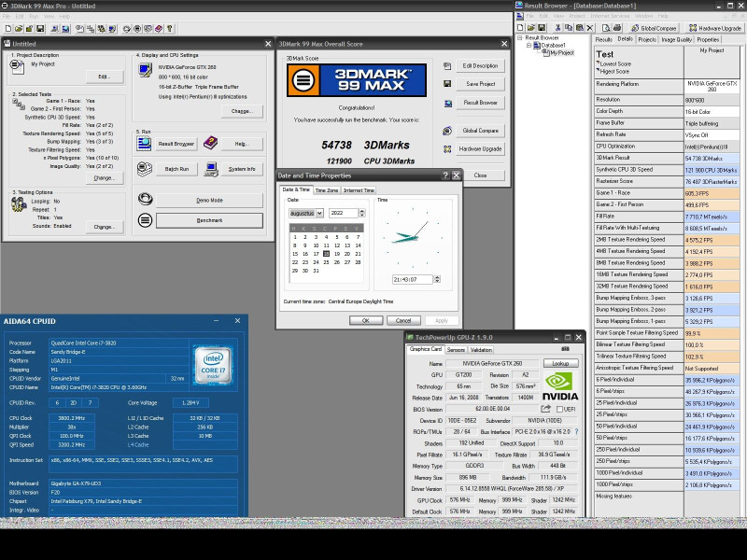The image size is (747, 560).
Task: Click Edit in the Project Description section
Action: click(x=105, y=77)
